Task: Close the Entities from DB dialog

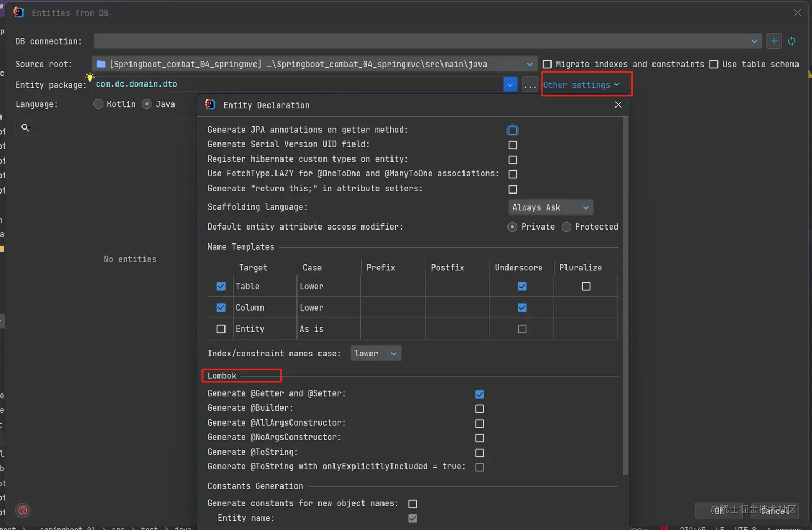Action: (x=798, y=12)
